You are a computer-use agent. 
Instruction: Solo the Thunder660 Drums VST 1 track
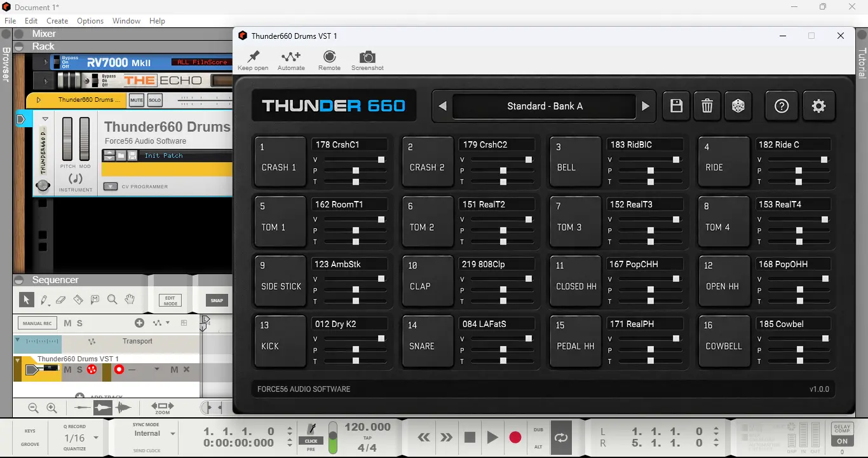pyautogui.click(x=79, y=370)
